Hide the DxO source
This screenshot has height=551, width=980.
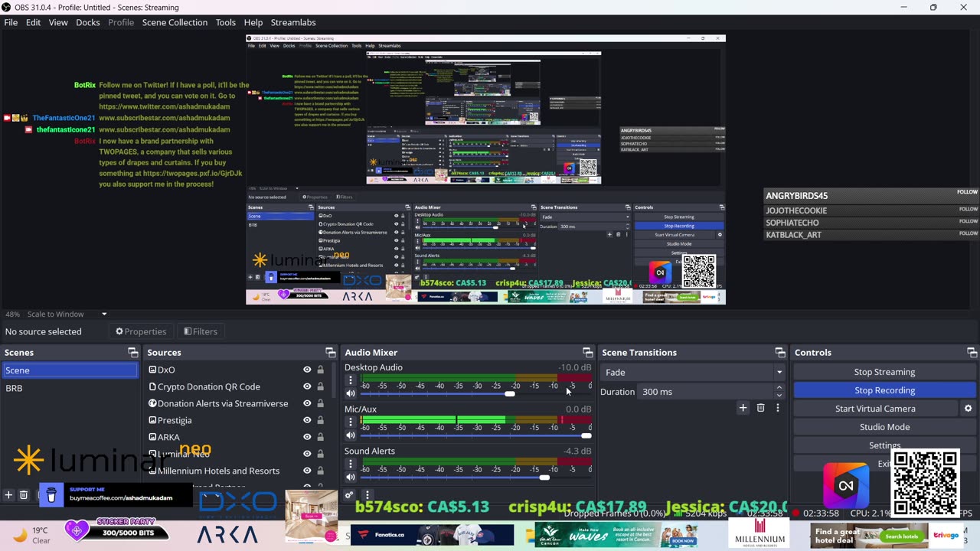point(307,370)
